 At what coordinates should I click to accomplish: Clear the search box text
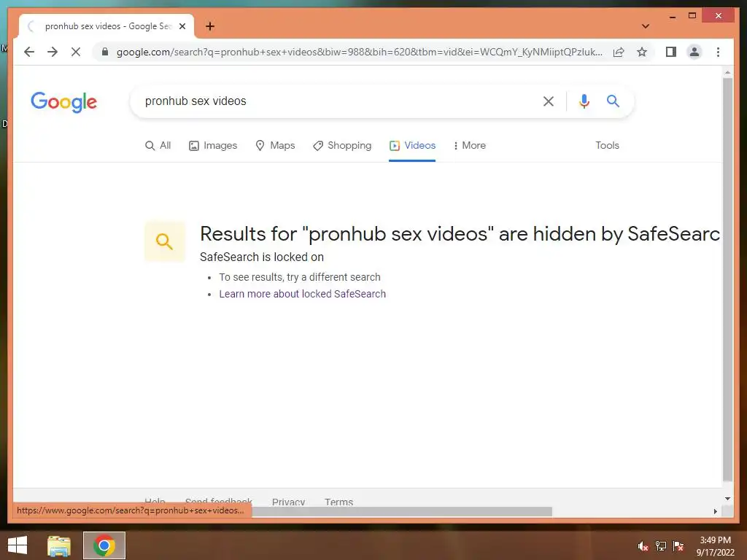549,101
